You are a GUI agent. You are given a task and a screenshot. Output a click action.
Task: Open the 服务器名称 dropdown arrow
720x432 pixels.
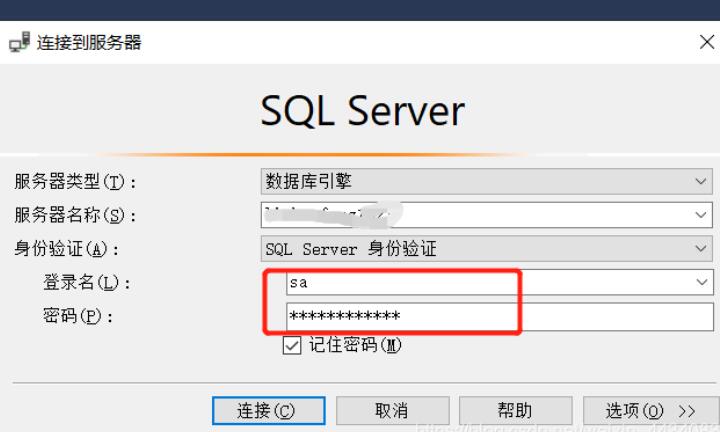(701, 214)
